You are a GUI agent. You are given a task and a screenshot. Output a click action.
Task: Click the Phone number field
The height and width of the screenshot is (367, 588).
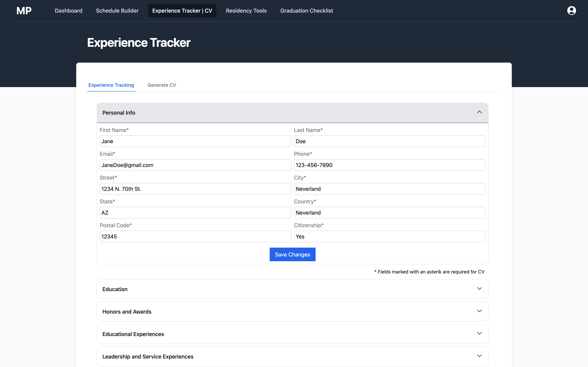coord(389,165)
